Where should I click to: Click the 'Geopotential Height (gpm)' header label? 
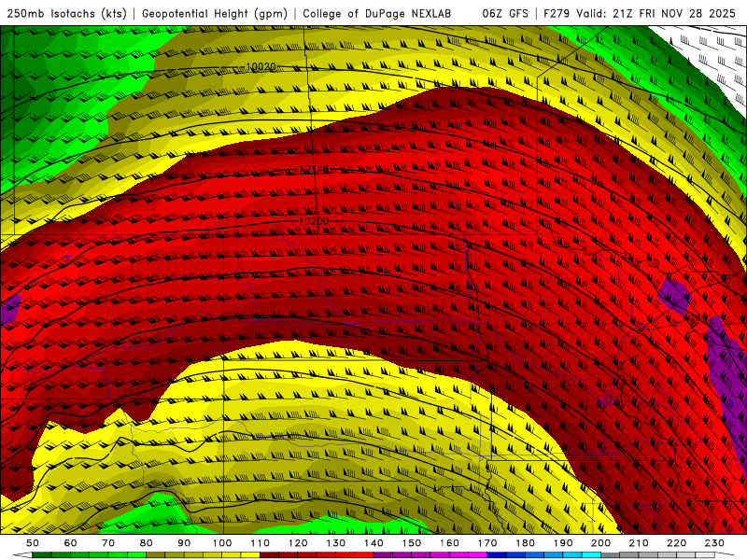(x=215, y=14)
